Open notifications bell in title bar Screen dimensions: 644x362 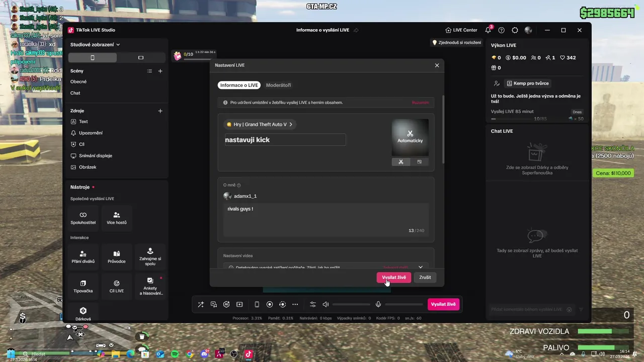(x=488, y=30)
